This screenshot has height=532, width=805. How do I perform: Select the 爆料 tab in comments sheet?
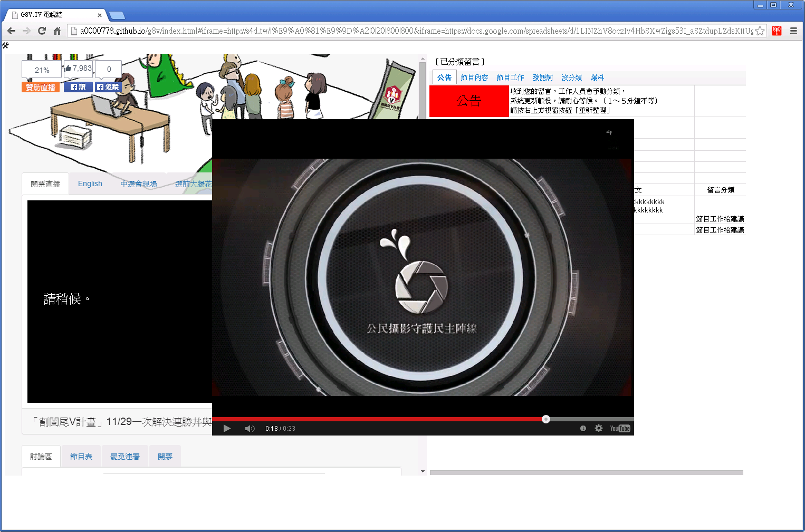point(597,78)
